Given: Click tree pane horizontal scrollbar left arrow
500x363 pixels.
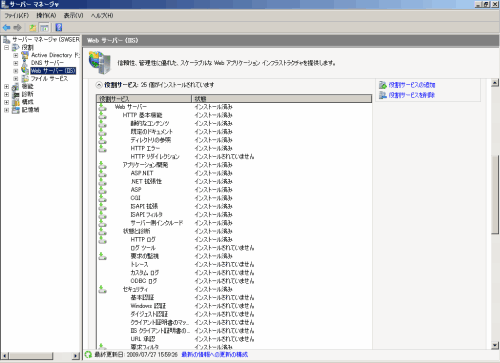Looking at the screenshot, I should 5,356.
